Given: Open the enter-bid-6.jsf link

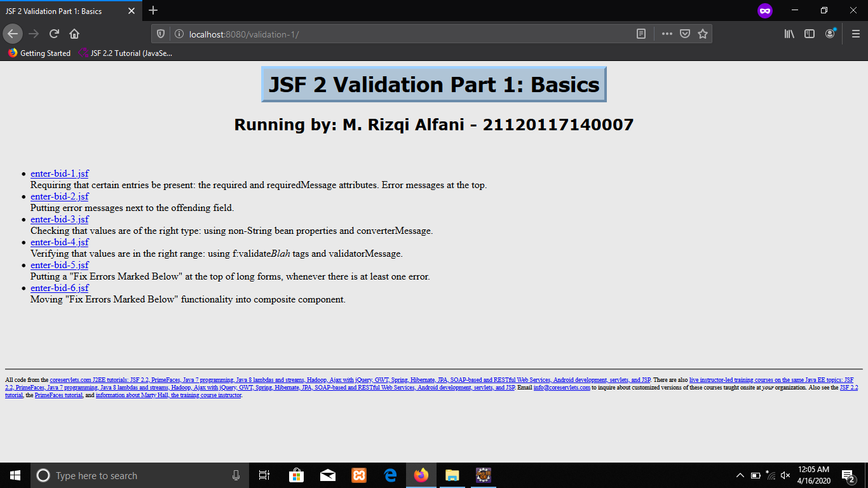Looking at the screenshot, I should click(x=60, y=288).
